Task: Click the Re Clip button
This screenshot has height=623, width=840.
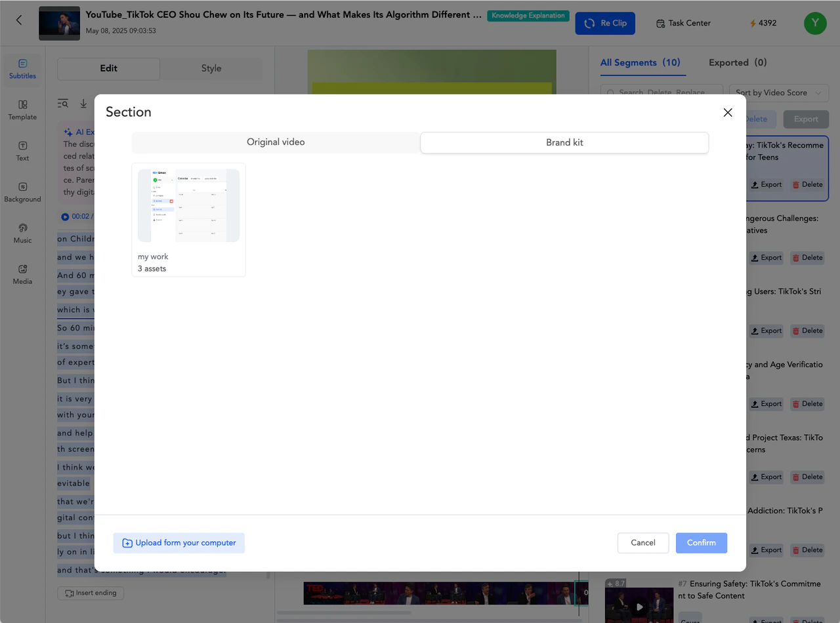Action: pos(605,23)
